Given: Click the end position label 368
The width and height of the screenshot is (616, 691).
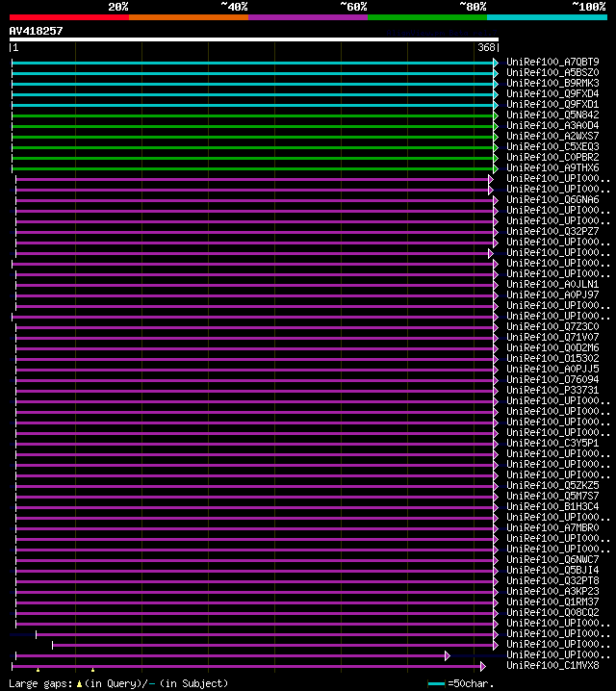Looking at the screenshot, I should coord(486,47).
